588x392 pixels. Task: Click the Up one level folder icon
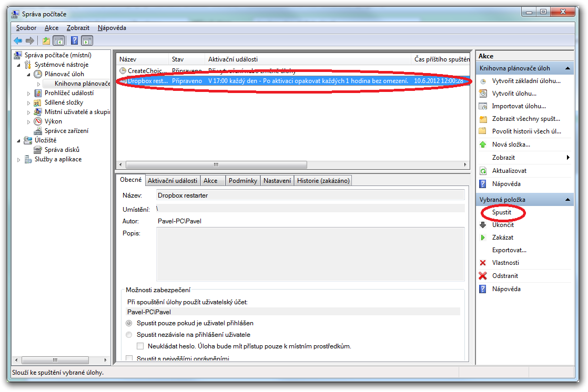46,40
